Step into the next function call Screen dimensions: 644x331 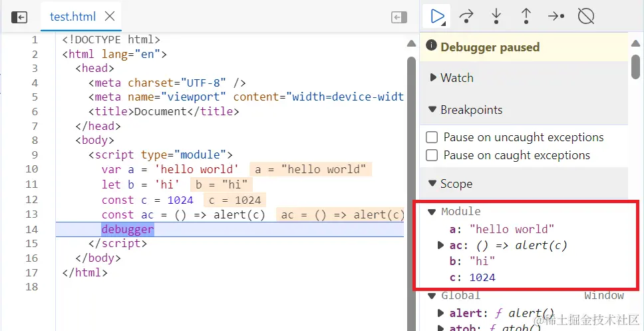pyautogui.click(x=496, y=17)
